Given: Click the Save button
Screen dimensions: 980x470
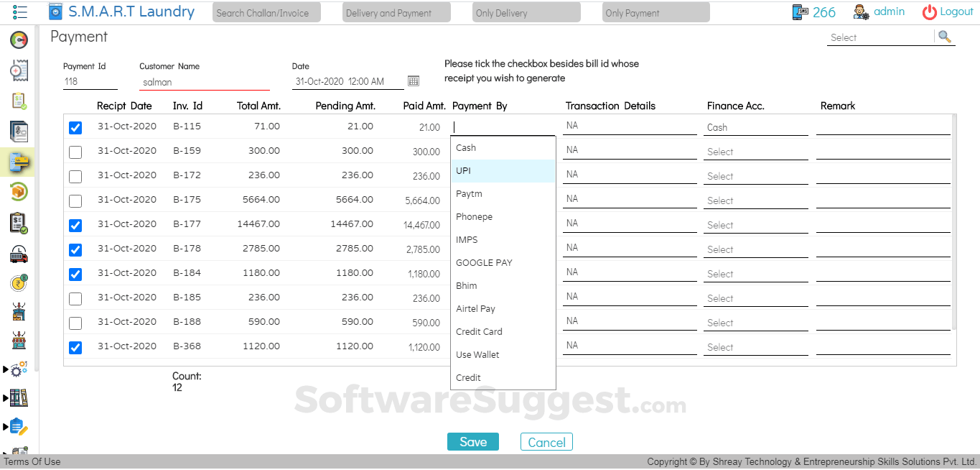Looking at the screenshot, I should point(473,442).
